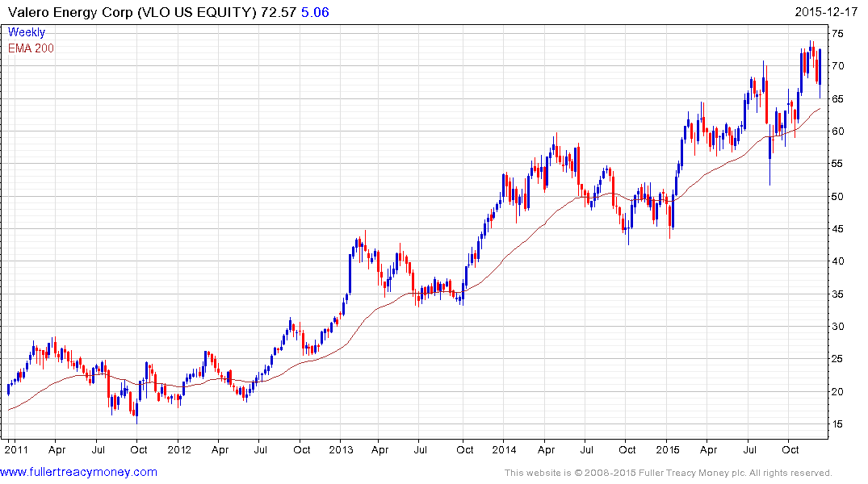
Task: Click the long blue candle of early 2013 rally
Action: 350,273
